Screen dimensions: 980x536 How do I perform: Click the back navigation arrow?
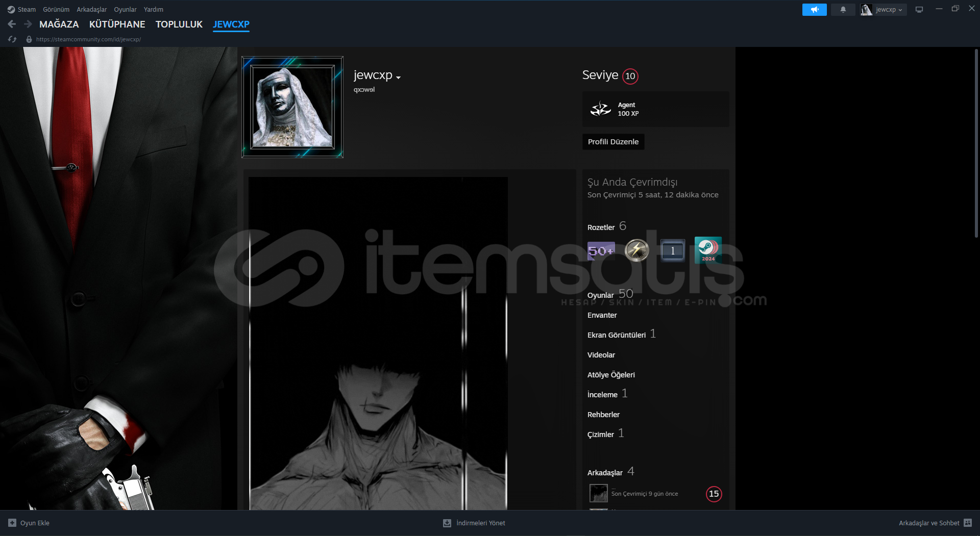tap(12, 24)
